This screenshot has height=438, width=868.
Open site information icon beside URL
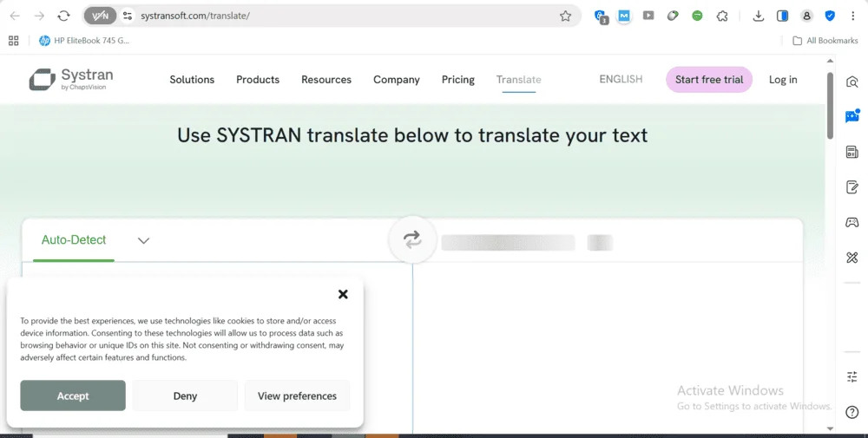[128, 16]
